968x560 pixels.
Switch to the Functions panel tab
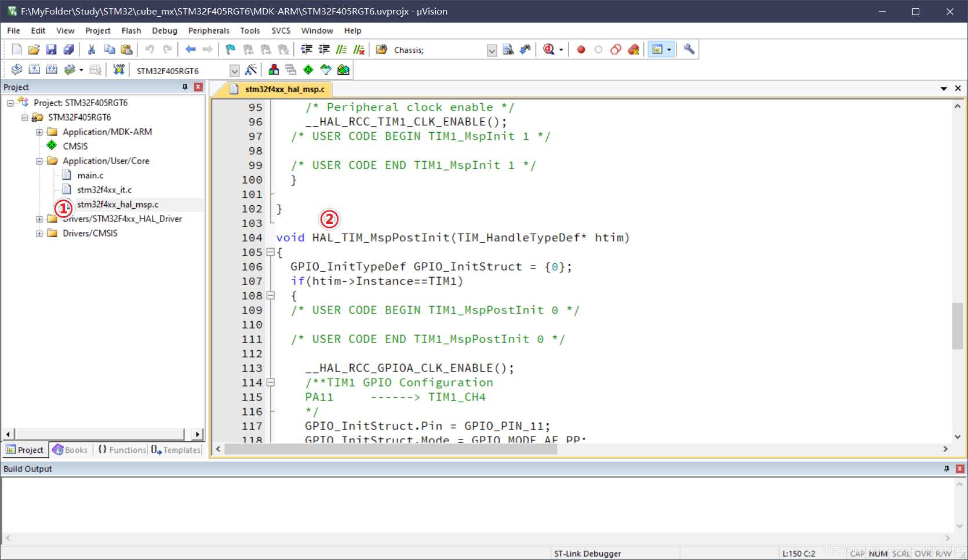122,450
